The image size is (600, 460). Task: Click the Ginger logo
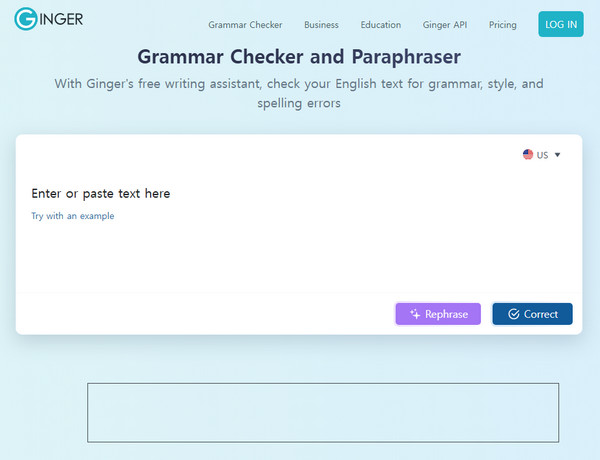[49, 19]
